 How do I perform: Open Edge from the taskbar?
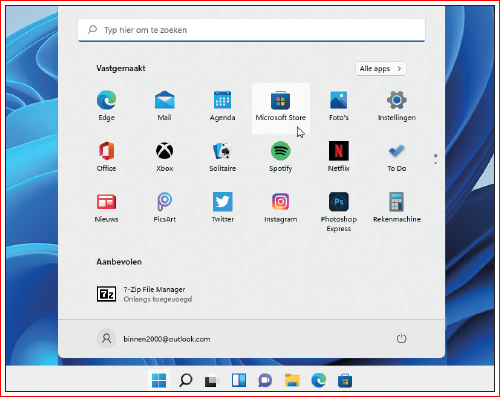(x=318, y=380)
